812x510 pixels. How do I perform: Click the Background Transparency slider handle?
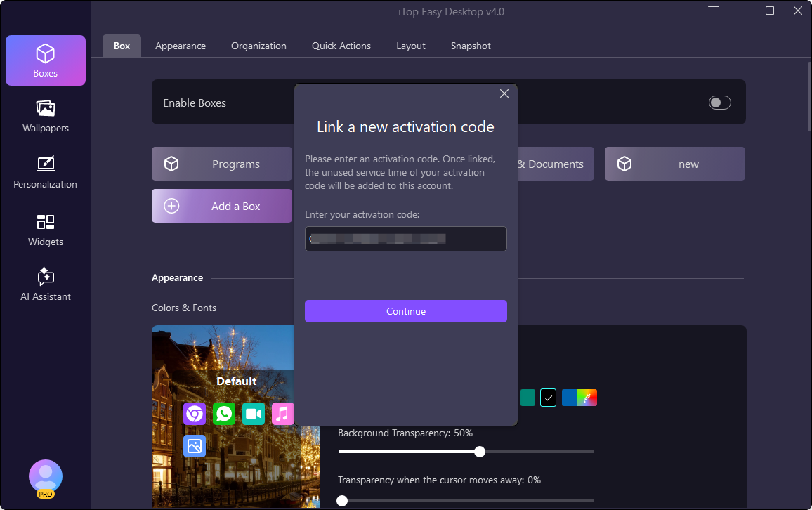[480, 452]
